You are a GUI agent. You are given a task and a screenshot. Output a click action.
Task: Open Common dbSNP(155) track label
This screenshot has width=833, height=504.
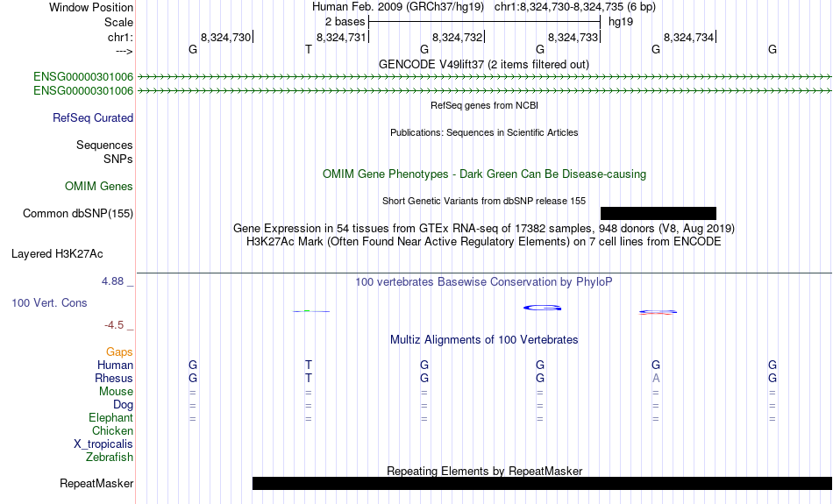(77, 214)
